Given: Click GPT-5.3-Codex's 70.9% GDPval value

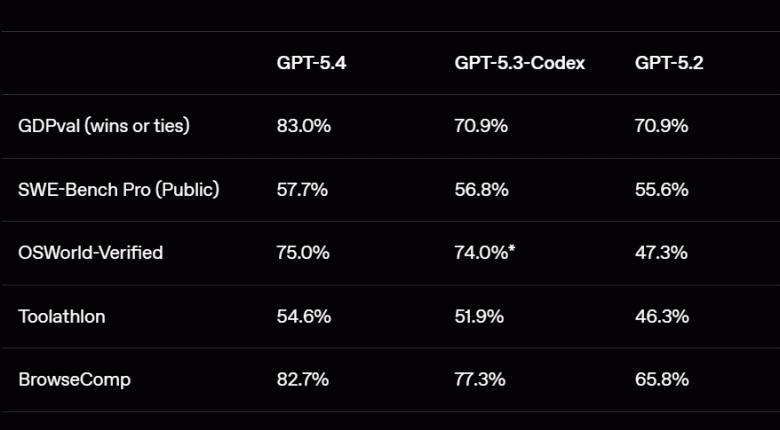Looking at the screenshot, I should [481, 126].
